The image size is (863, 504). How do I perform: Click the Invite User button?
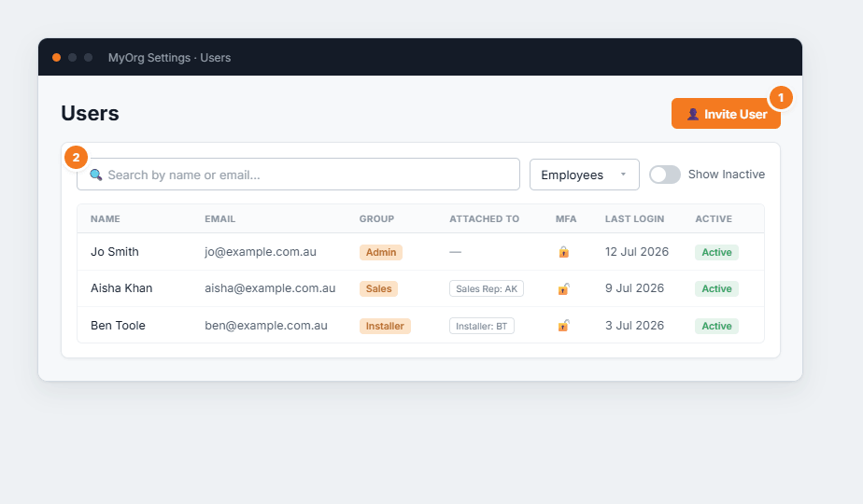[x=726, y=113]
